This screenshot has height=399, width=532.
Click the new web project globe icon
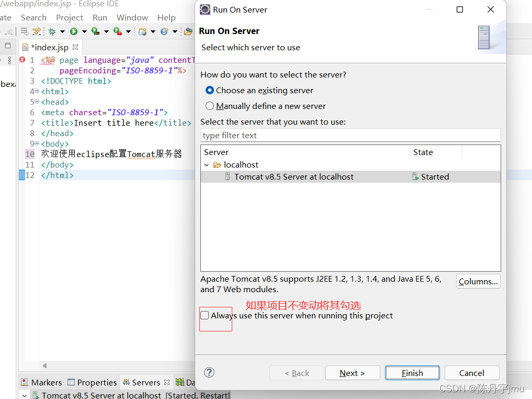click(x=142, y=31)
